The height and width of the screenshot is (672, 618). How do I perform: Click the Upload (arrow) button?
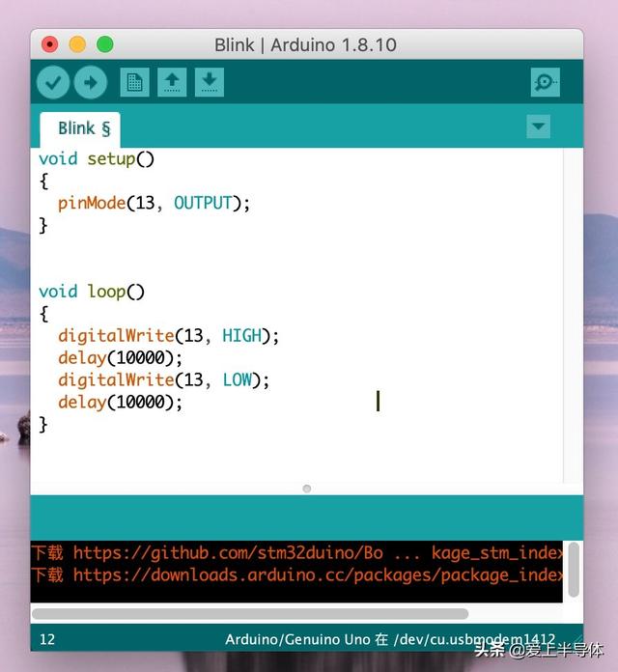tap(91, 82)
